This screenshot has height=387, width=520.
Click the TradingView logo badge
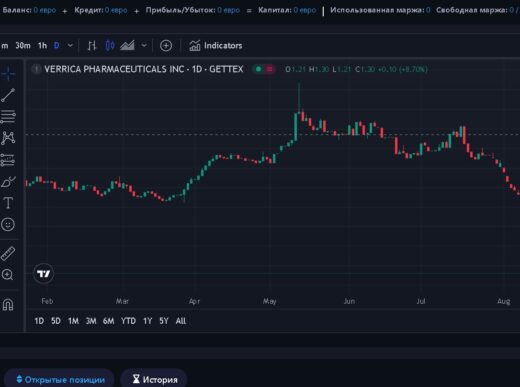tap(44, 274)
